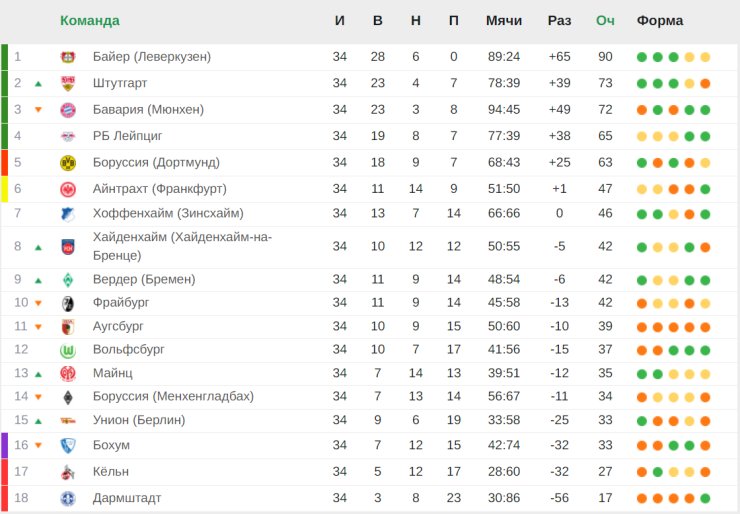This screenshot has height=514, width=740.
Task: Click the RB Leipzig crest icon
Action: point(68,136)
